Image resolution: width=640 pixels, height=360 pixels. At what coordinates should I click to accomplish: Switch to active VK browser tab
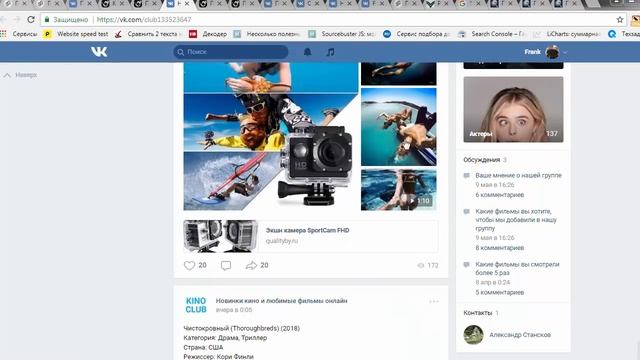(x=178, y=4)
